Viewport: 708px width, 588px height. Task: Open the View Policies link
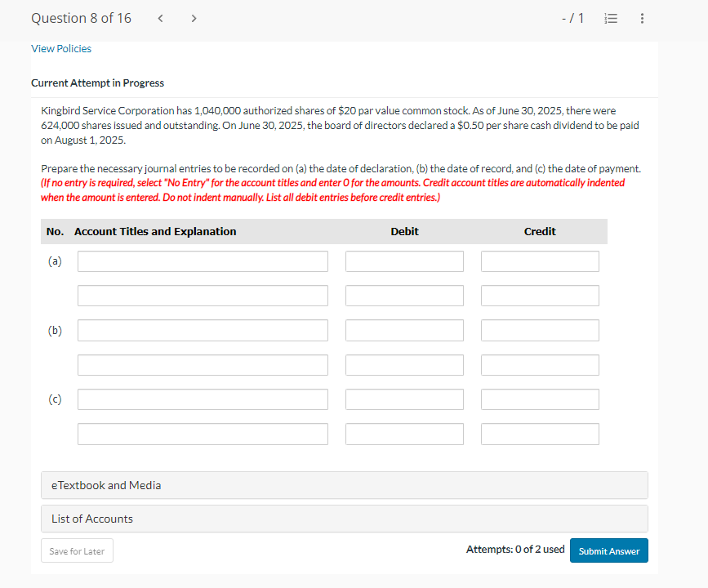(61, 49)
